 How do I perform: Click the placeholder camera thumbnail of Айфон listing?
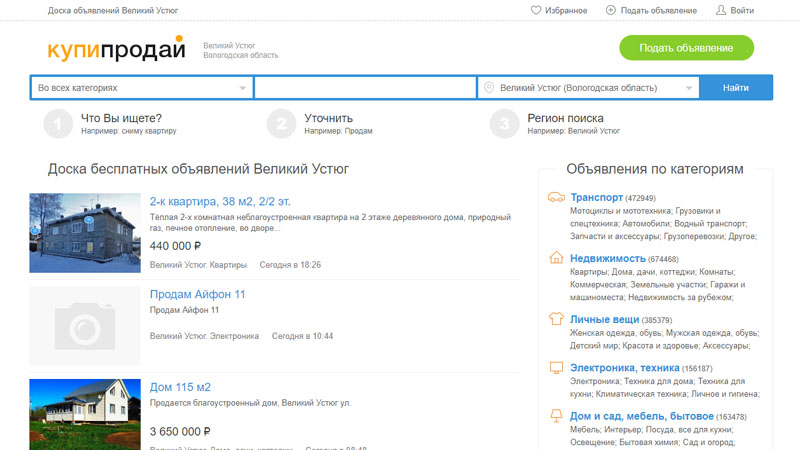coord(85,326)
